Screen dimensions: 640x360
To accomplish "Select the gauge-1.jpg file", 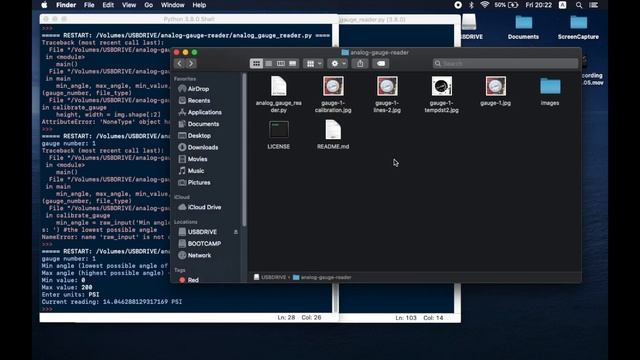I will (x=496, y=91).
